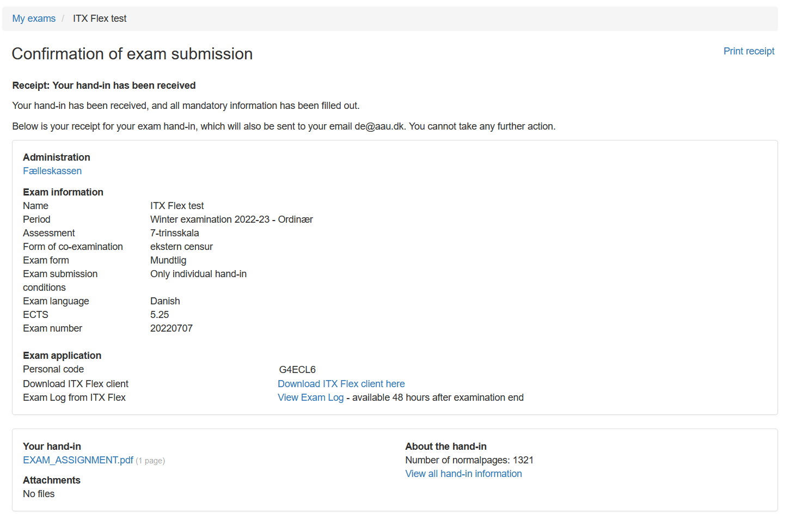Click the personal code G4ECL6
The width and height of the screenshot is (796, 532).
click(x=297, y=370)
